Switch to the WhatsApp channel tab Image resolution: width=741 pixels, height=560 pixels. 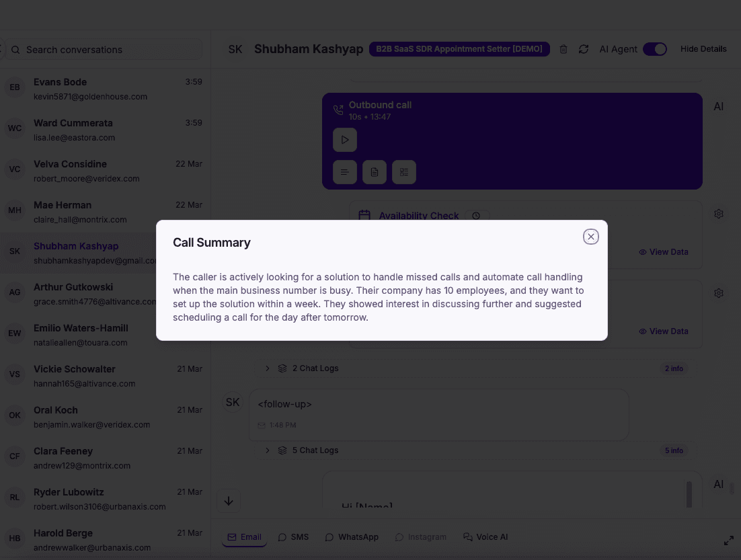click(x=351, y=536)
